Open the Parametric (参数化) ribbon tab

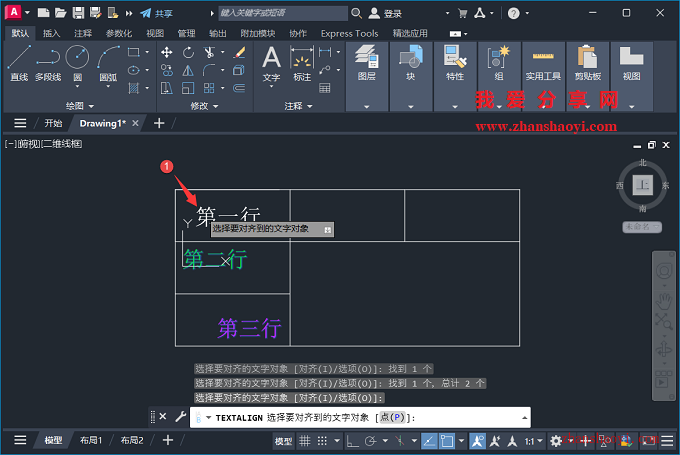point(118,33)
